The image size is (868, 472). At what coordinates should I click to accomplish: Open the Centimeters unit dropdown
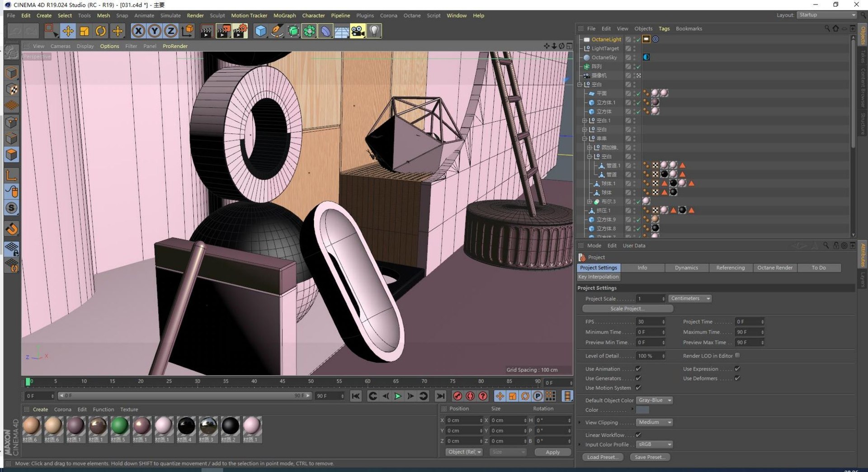click(x=690, y=299)
